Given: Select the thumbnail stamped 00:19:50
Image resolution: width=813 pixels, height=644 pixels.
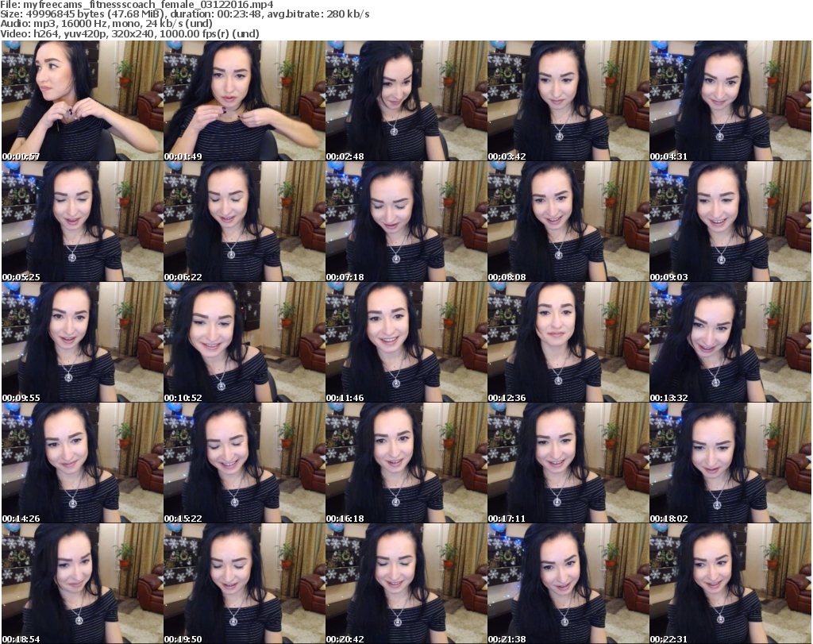Looking at the screenshot, I should 245,584.
